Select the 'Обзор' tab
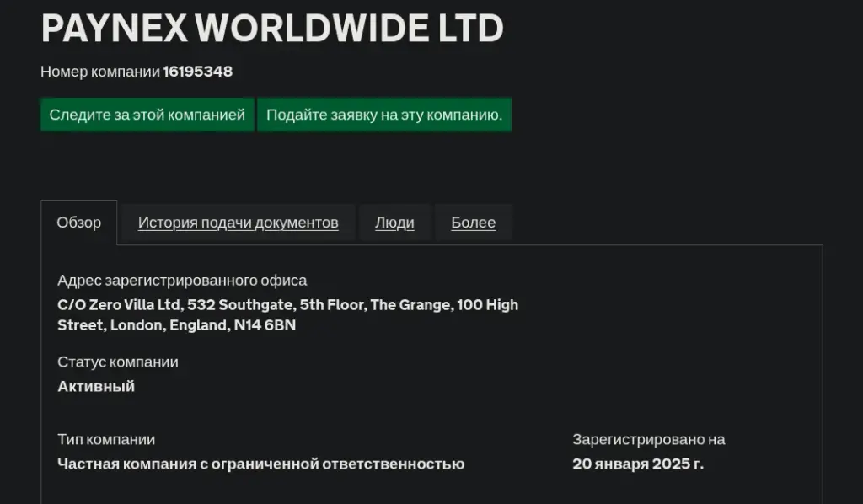This screenshot has height=504, width=863. pos(78,223)
